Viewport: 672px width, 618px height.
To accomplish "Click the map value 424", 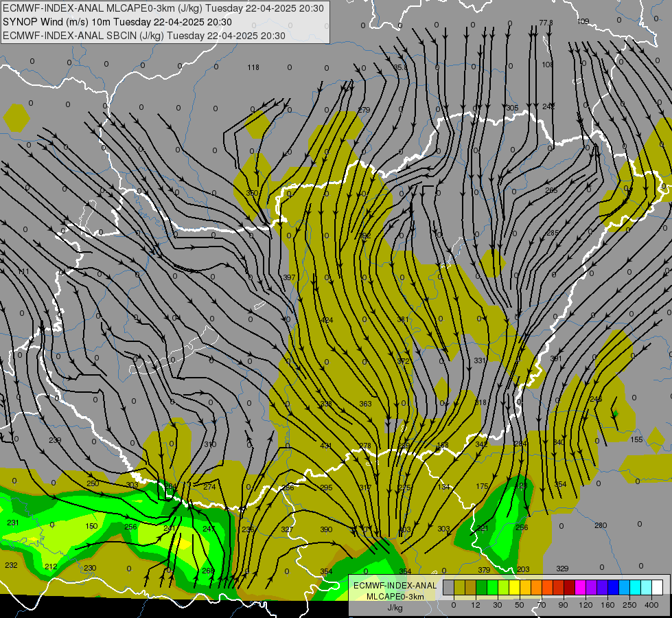I will tap(327, 320).
